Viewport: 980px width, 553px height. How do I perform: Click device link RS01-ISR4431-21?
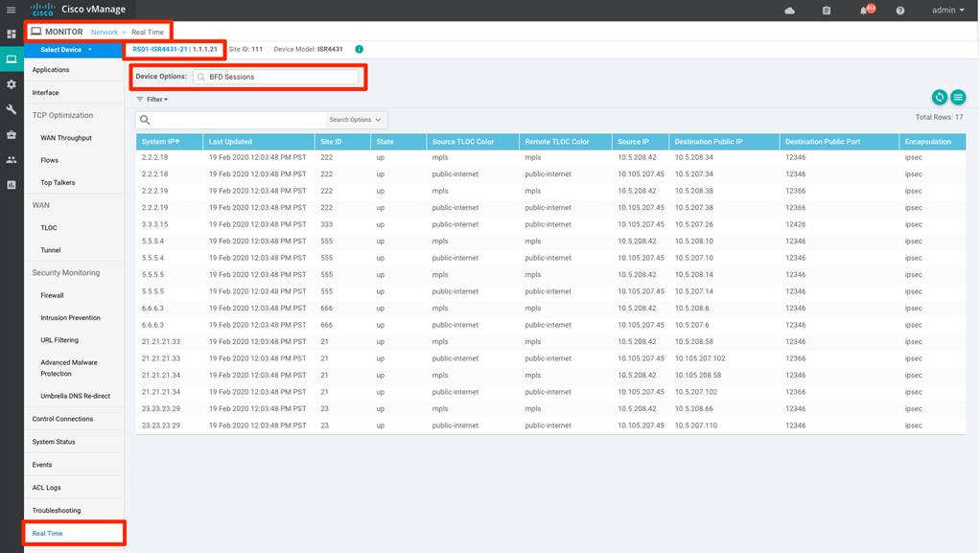pos(160,50)
